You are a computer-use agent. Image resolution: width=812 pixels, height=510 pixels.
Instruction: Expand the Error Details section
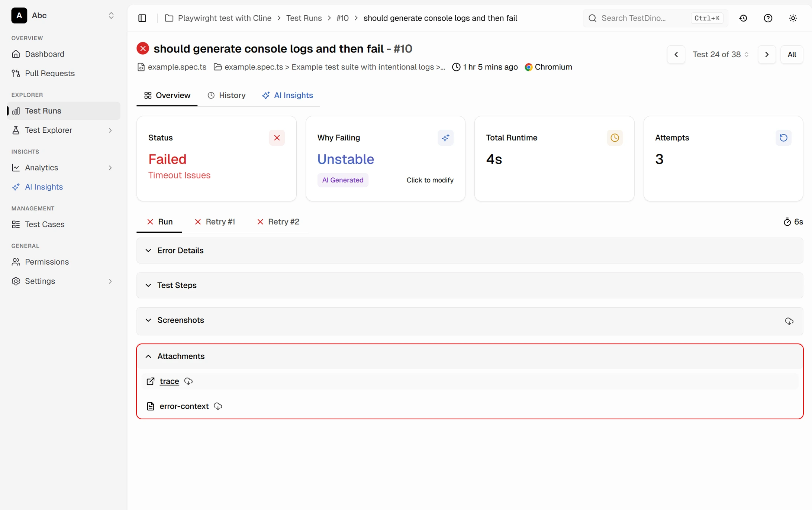[470, 251]
